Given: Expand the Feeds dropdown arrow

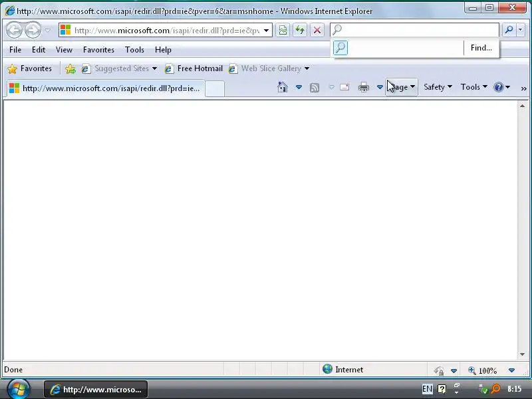Looking at the screenshot, I should (x=331, y=88).
